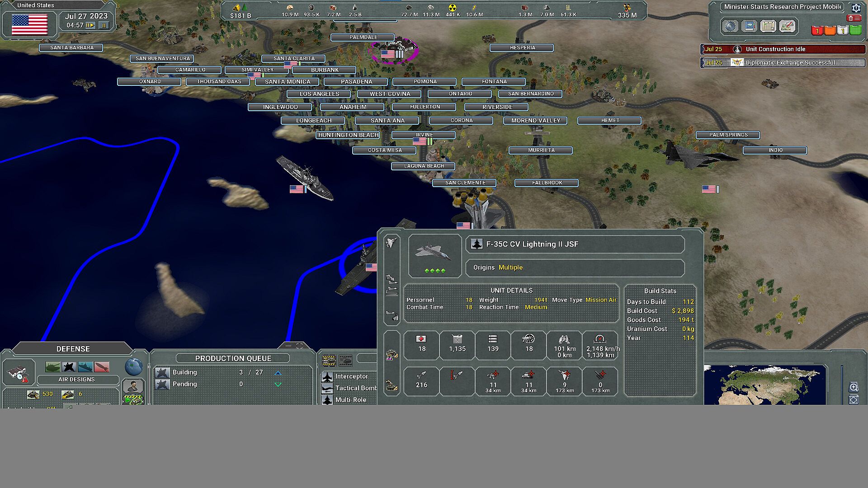Open the game settings gear button
Screen dimensions: 868x488
[729, 26]
